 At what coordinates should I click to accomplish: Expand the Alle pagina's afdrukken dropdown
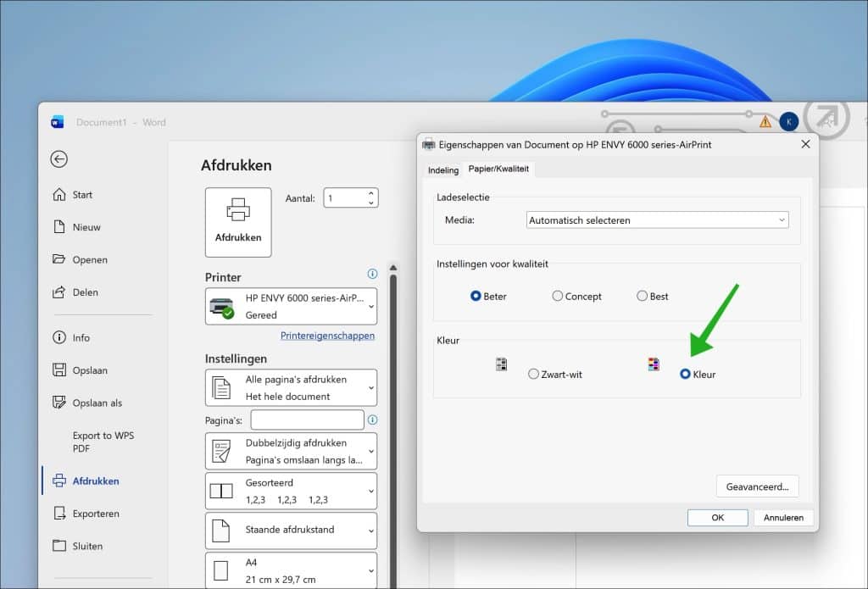[292, 387]
